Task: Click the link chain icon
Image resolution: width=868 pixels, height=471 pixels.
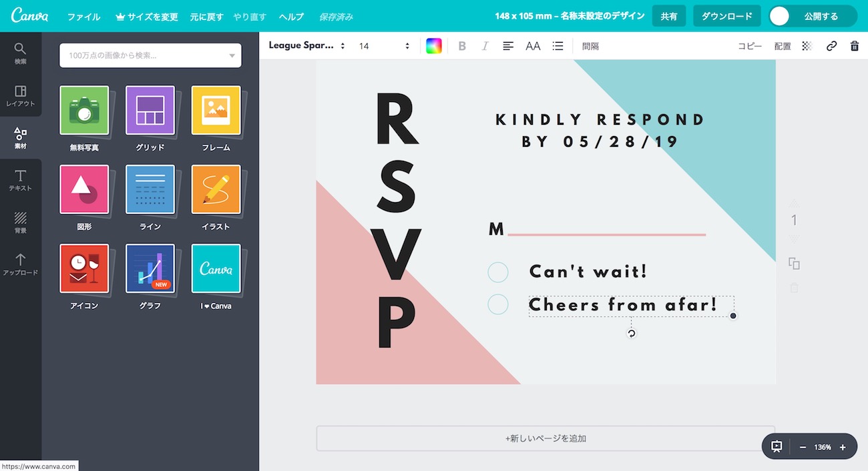Action: tap(831, 46)
